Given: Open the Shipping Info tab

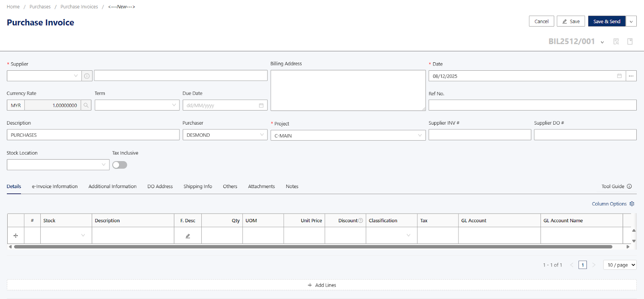Looking at the screenshot, I should coord(198,186).
